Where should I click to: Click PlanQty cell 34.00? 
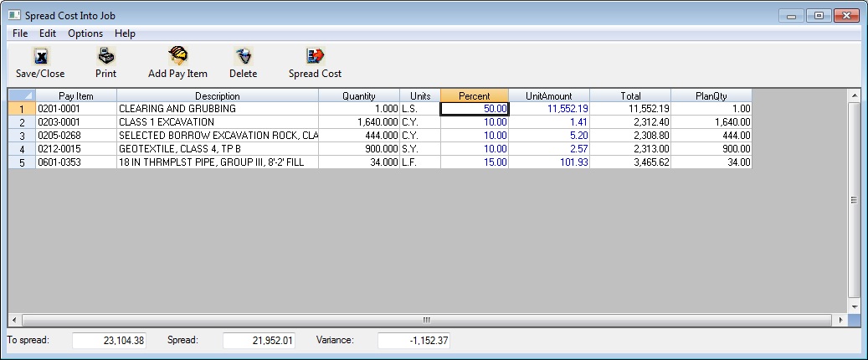pyautogui.click(x=711, y=162)
